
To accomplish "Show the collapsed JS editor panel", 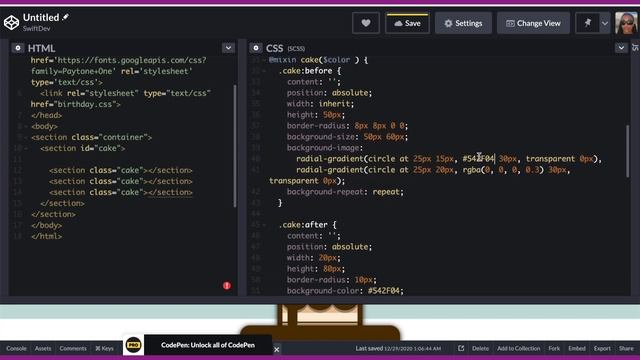I will 635,48.
